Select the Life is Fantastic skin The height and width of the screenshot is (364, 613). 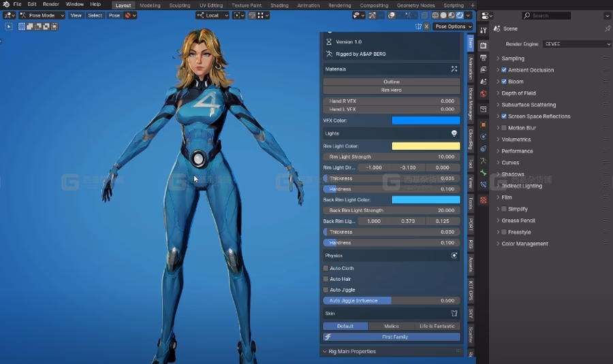click(x=437, y=326)
